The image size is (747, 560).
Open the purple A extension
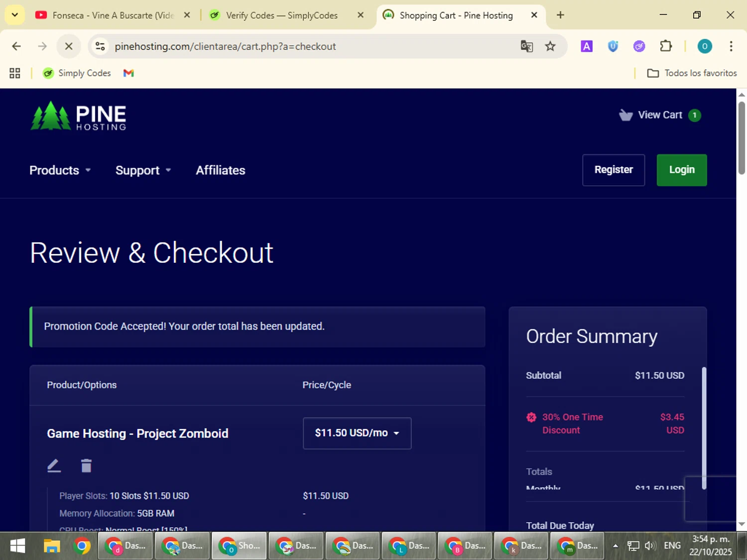587,46
